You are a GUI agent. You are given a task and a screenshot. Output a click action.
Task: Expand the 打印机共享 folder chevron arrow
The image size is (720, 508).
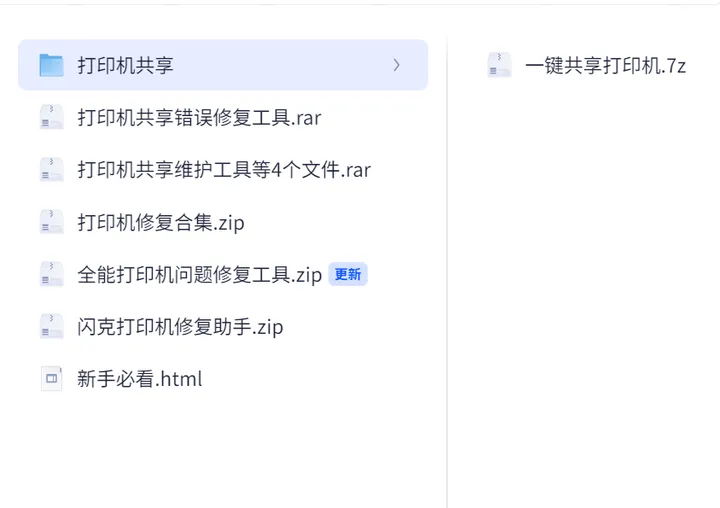coord(397,65)
